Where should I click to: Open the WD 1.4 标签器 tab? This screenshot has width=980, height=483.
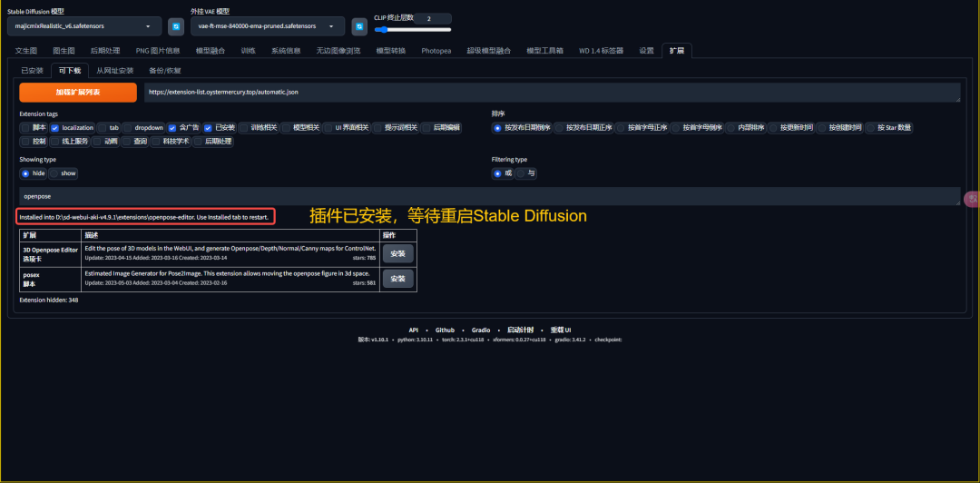click(x=602, y=51)
